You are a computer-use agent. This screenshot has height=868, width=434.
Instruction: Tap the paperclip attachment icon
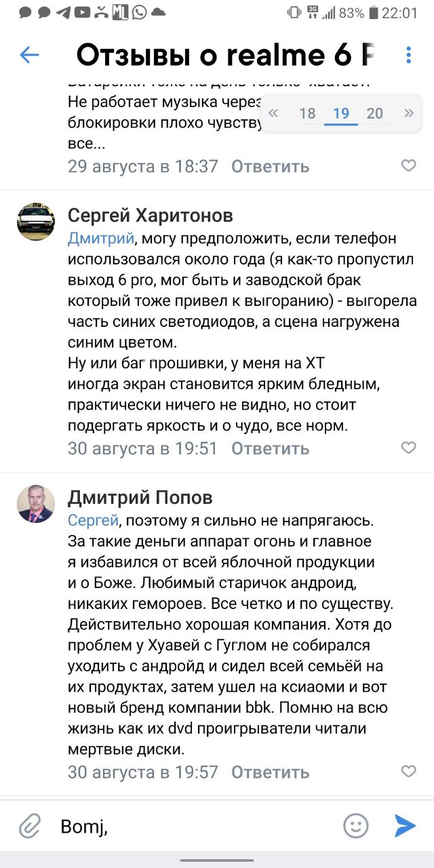point(29,826)
